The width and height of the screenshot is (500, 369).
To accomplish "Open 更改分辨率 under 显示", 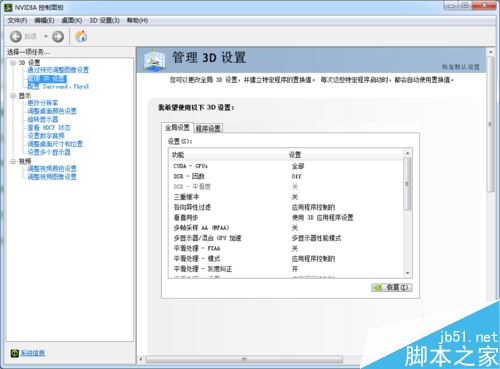I will click(x=43, y=103).
